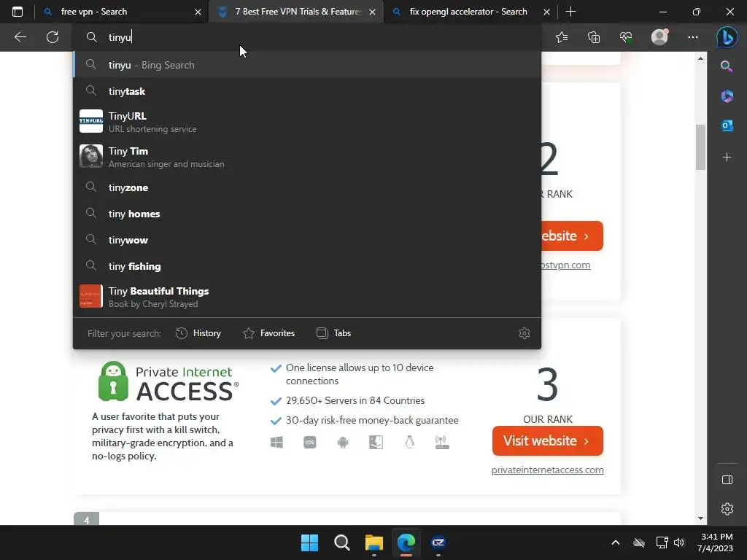Select the 'tinytask' suggestion
The height and width of the screenshot is (560, 747).
[307, 91]
